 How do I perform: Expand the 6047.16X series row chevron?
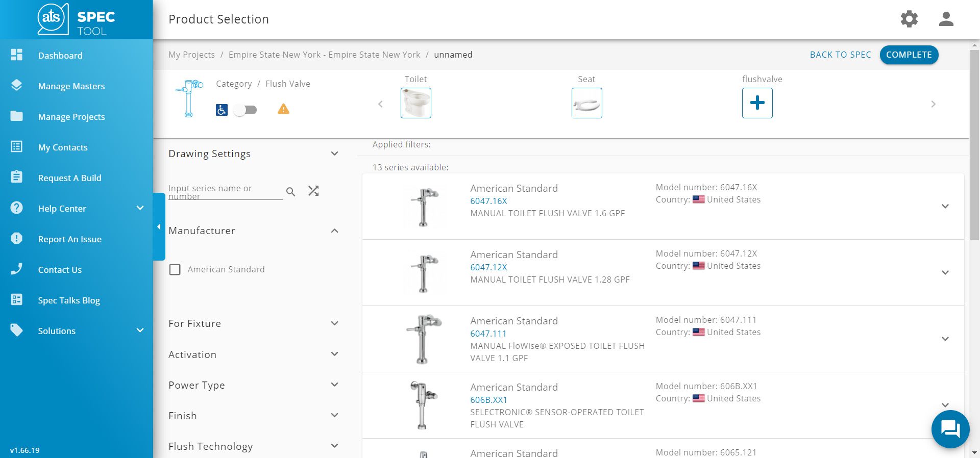pos(945,206)
